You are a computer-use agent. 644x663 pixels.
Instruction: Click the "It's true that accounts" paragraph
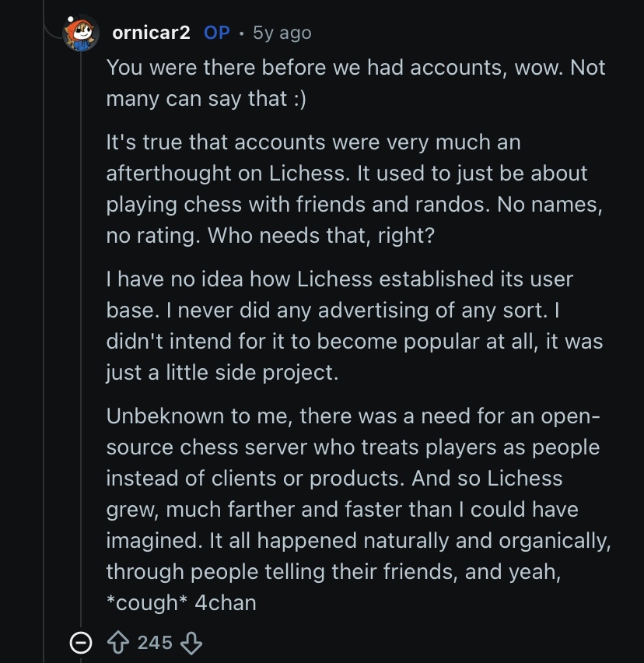pyautogui.click(x=313, y=142)
